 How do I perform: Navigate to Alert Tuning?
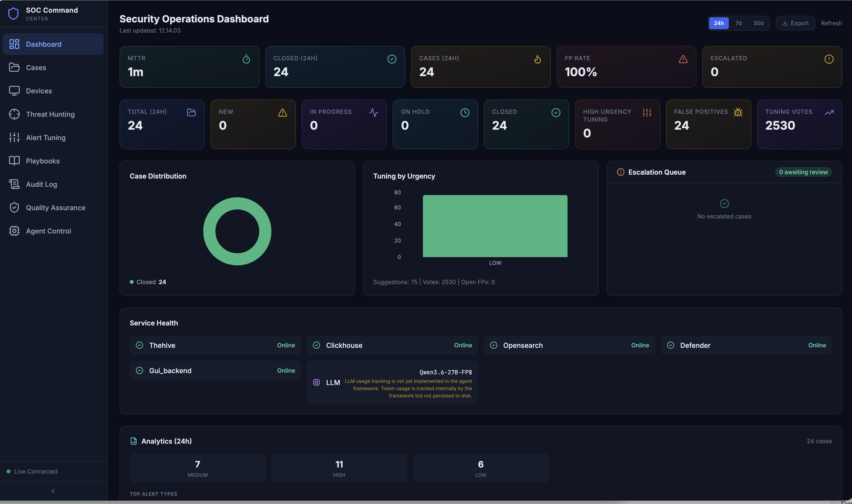click(x=53, y=137)
